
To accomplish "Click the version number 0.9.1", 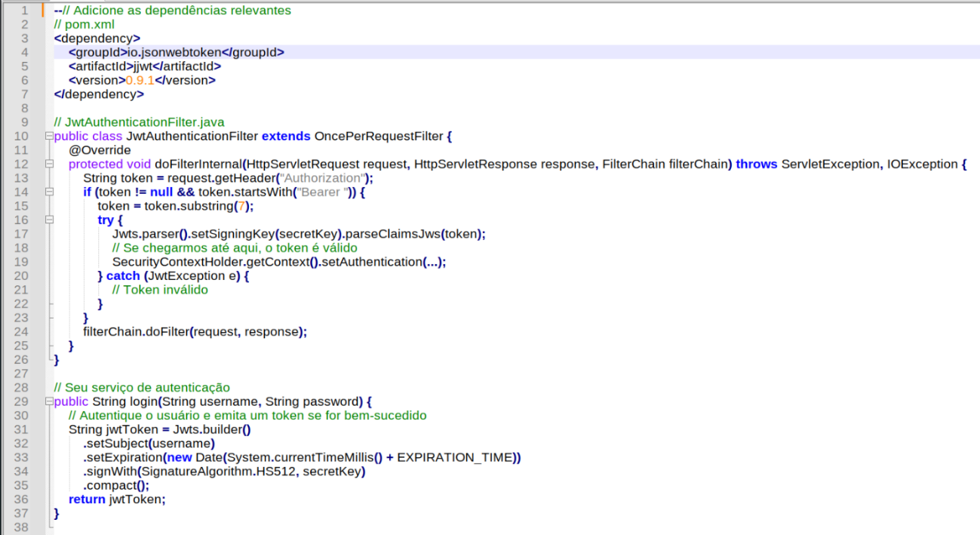I will pyautogui.click(x=140, y=80).
